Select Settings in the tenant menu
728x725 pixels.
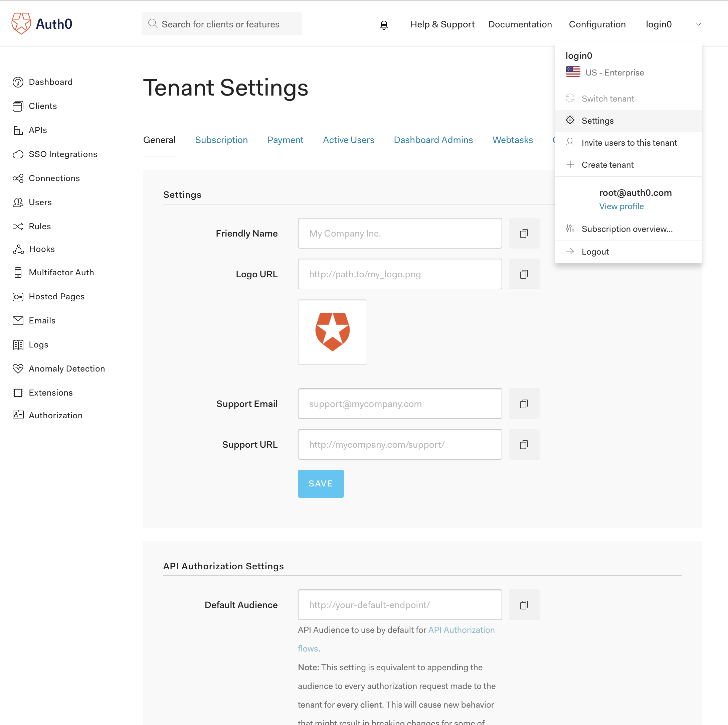coord(597,121)
